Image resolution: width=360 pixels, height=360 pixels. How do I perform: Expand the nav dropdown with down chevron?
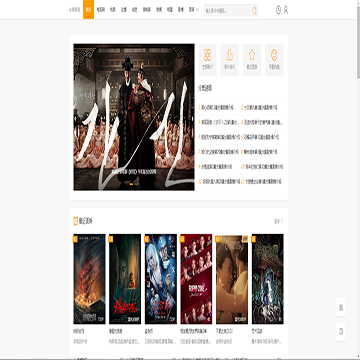point(194,10)
